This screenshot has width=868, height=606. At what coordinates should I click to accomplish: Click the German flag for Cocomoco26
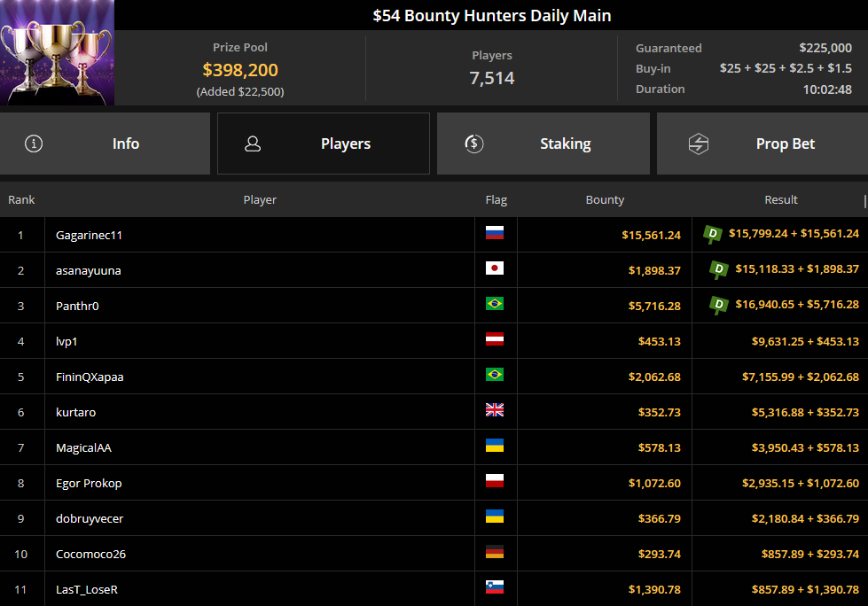[x=495, y=552]
